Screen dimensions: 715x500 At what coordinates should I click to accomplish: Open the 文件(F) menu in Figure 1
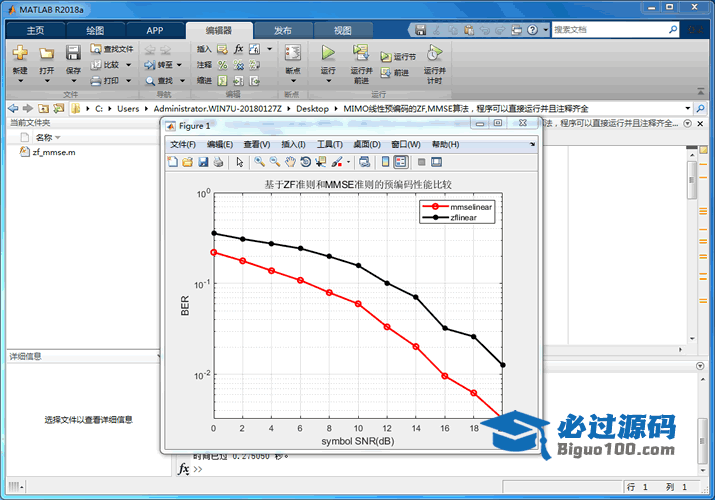point(183,144)
